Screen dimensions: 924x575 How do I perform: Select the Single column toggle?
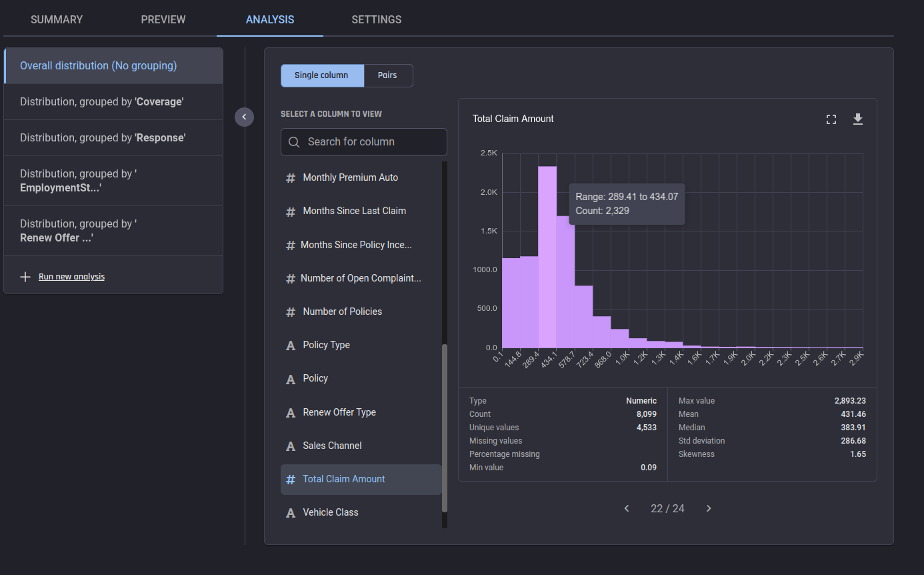322,75
